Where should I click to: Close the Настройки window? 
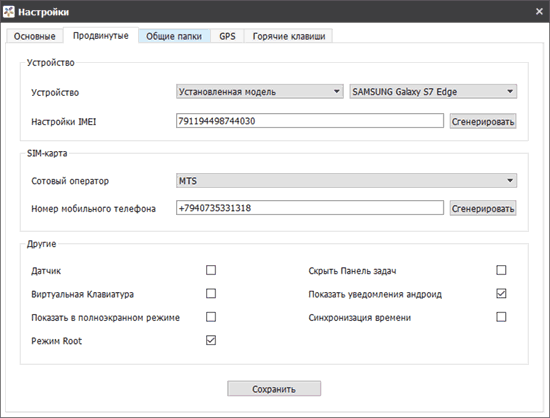point(539,12)
